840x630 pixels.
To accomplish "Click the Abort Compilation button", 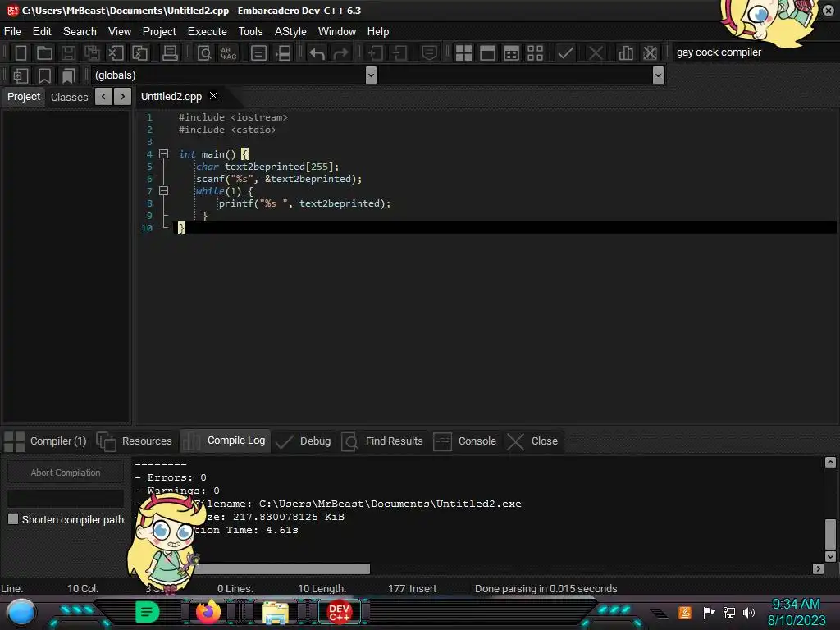I will 66,472.
